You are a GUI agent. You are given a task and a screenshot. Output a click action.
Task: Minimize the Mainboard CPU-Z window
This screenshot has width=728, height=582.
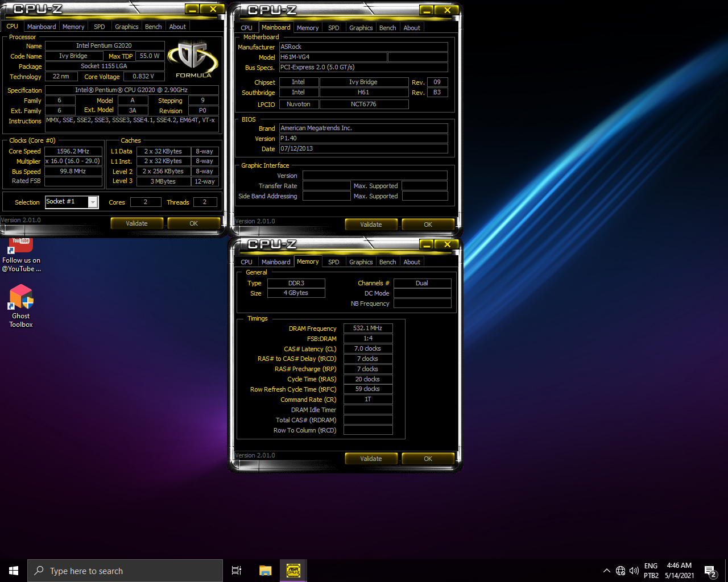tap(427, 10)
